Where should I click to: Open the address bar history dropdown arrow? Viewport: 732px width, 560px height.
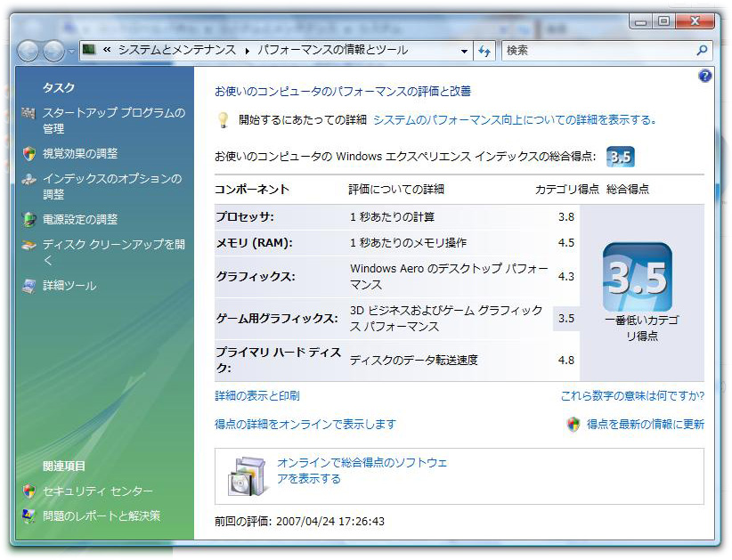click(464, 51)
